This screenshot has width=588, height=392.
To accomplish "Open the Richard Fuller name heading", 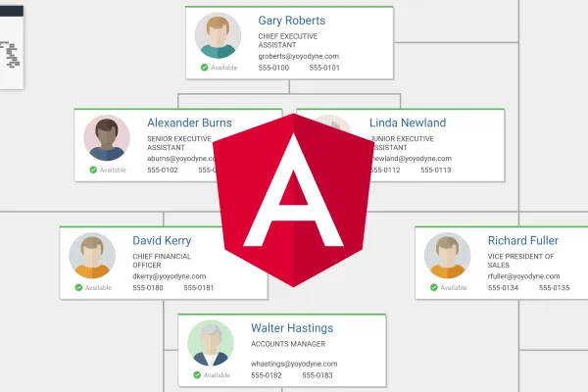I will coord(523,240).
